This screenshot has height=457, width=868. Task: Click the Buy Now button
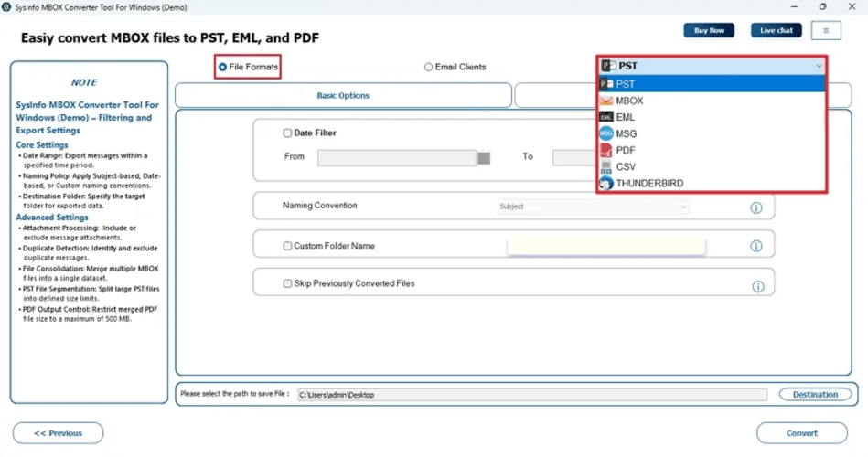pyautogui.click(x=709, y=30)
